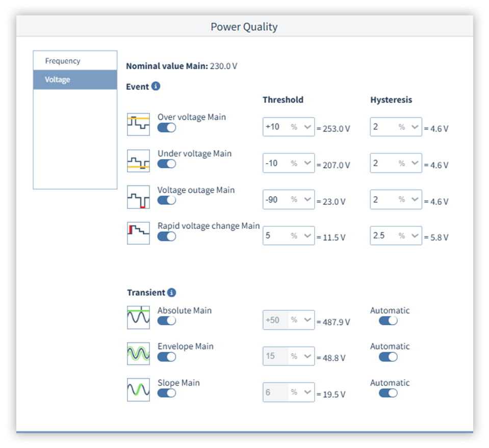Viewport: 489px width, 448px height.
Task: Expand the Under voltage hysteresis unit dropdown
Action: (415, 164)
